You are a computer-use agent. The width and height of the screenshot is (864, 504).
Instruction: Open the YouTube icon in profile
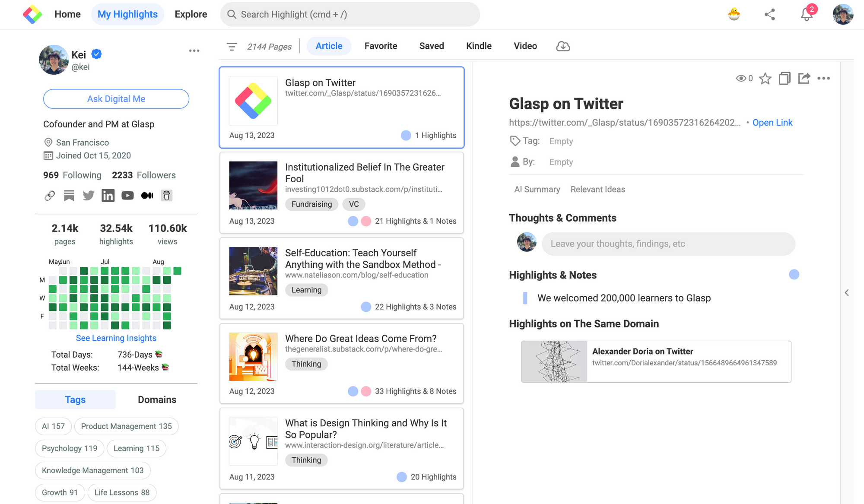pyautogui.click(x=127, y=196)
